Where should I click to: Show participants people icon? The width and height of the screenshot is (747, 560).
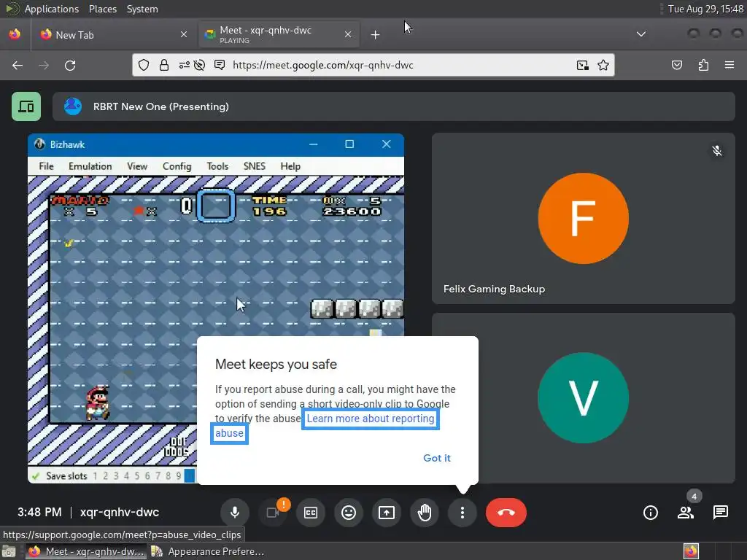point(686,513)
